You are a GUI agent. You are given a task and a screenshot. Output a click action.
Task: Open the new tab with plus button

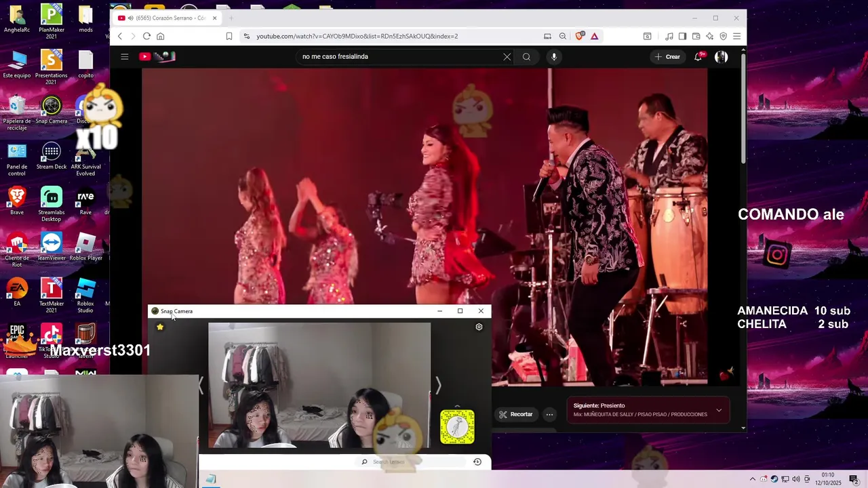[231, 18]
